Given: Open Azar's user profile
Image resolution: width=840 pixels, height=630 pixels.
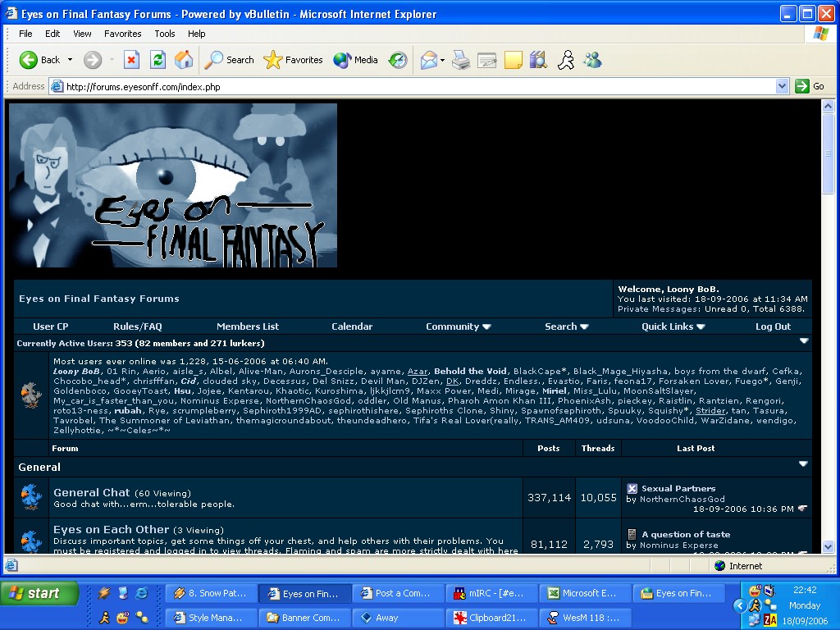Looking at the screenshot, I should tap(418, 372).
